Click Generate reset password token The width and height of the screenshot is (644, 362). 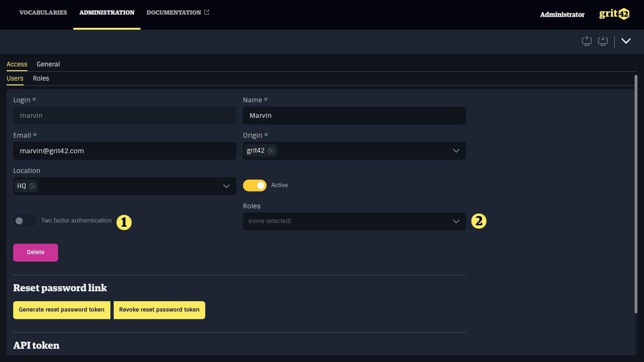click(x=61, y=310)
